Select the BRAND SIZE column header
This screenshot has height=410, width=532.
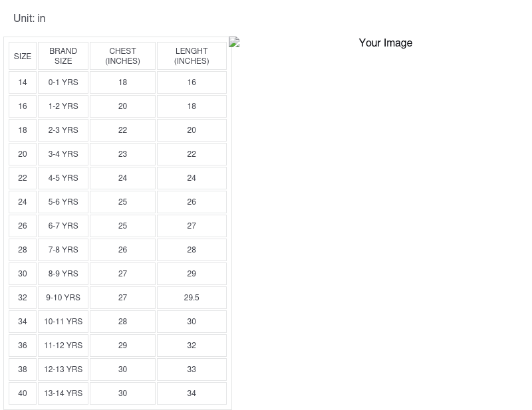pos(63,56)
